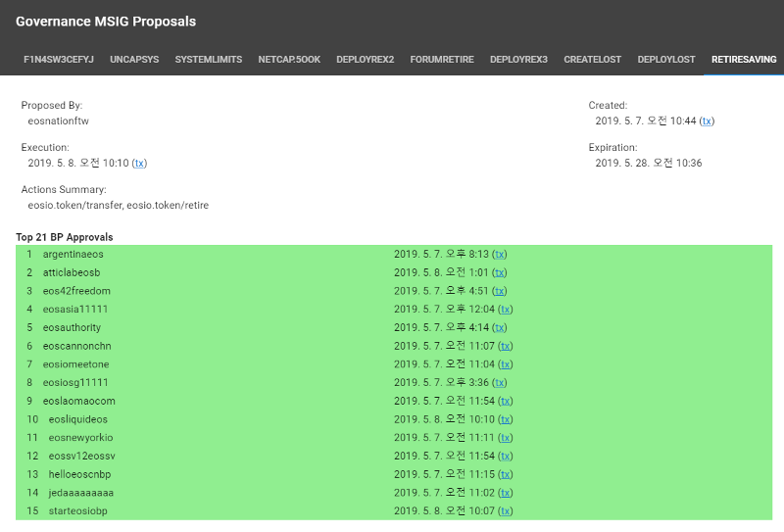Viewport: 784px width, 532px height.
Task: Click the eosnewyorkio producer name
Action: point(80,438)
